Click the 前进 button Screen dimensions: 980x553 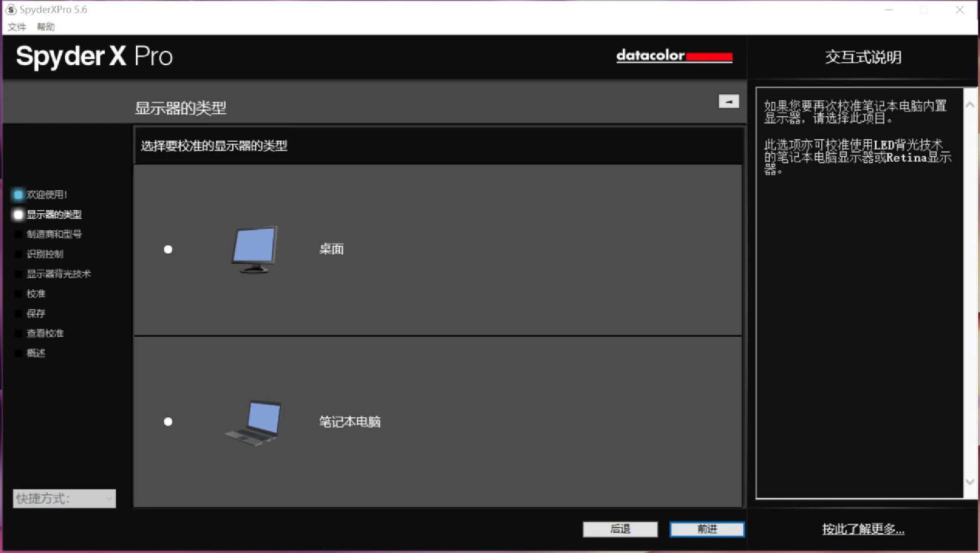[x=707, y=529]
